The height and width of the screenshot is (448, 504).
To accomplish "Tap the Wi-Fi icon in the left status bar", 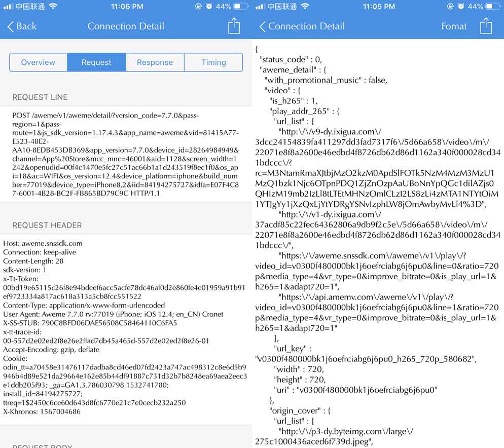I will point(53,7).
